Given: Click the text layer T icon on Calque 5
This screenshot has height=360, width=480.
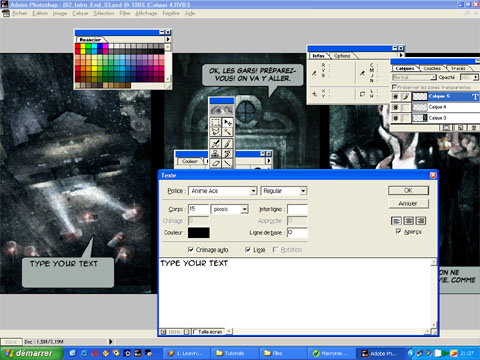Looking at the screenshot, I should click(475, 97).
